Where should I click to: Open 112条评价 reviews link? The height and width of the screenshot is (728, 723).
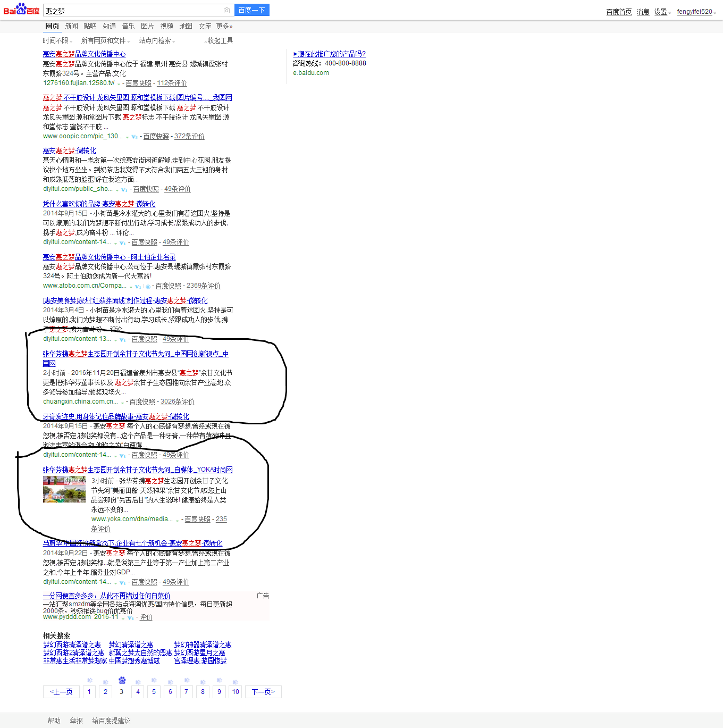coord(172,83)
